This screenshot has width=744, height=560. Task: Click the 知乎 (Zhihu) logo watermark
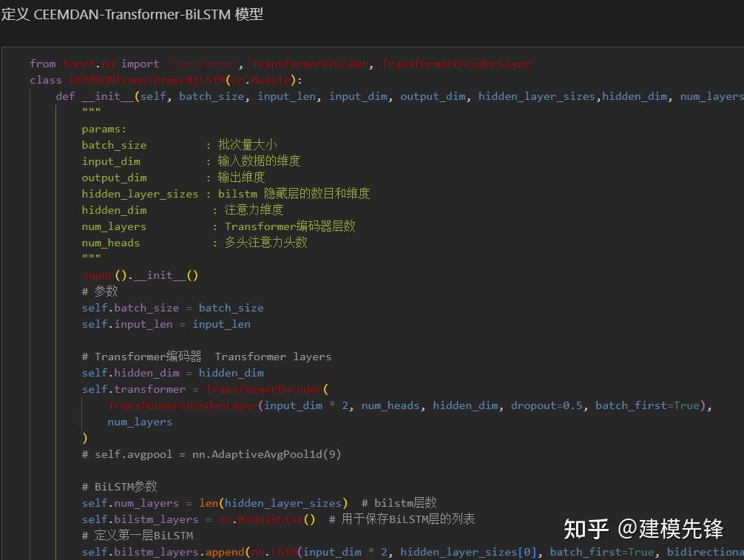tap(585, 529)
